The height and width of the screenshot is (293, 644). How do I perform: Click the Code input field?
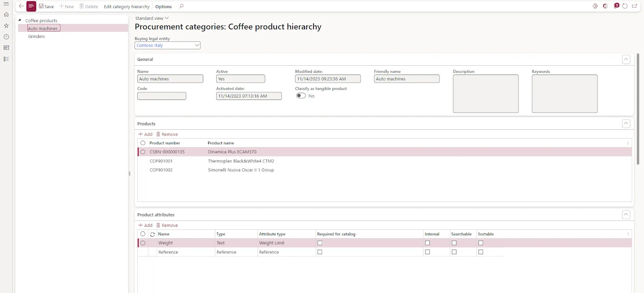coord(161,96)
